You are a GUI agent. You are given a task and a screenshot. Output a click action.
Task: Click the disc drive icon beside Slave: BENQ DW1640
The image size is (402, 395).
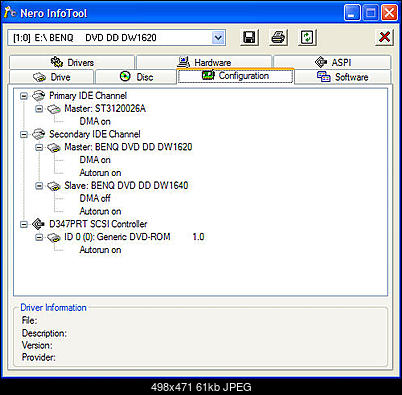(54, 186)
